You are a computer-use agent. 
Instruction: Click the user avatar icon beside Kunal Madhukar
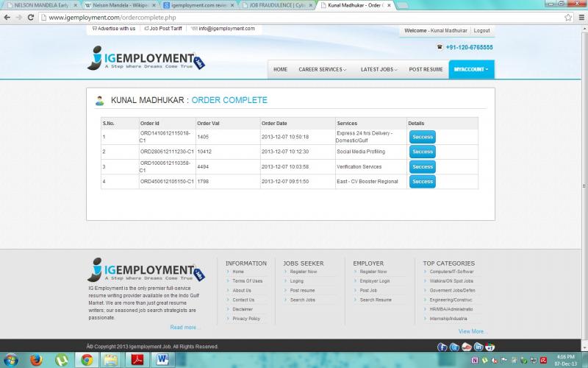pos(99,101)
